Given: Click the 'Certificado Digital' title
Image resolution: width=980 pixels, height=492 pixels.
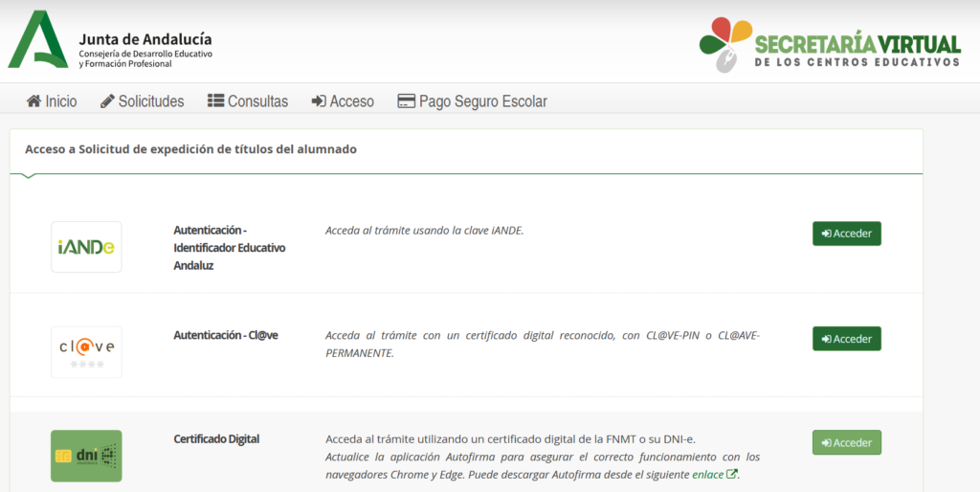Looking at the screenshot, I should point(216,438).
